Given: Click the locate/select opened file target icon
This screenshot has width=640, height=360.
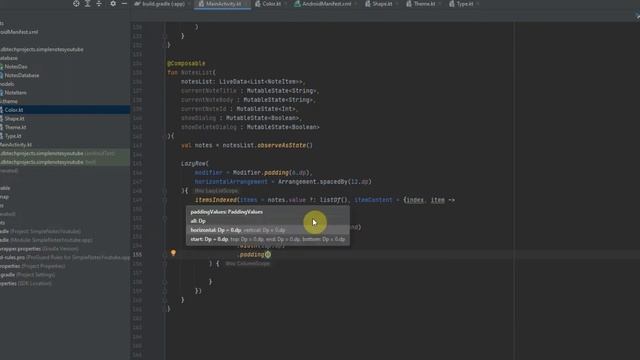Looking at the screenshot, I should (76, 4).
